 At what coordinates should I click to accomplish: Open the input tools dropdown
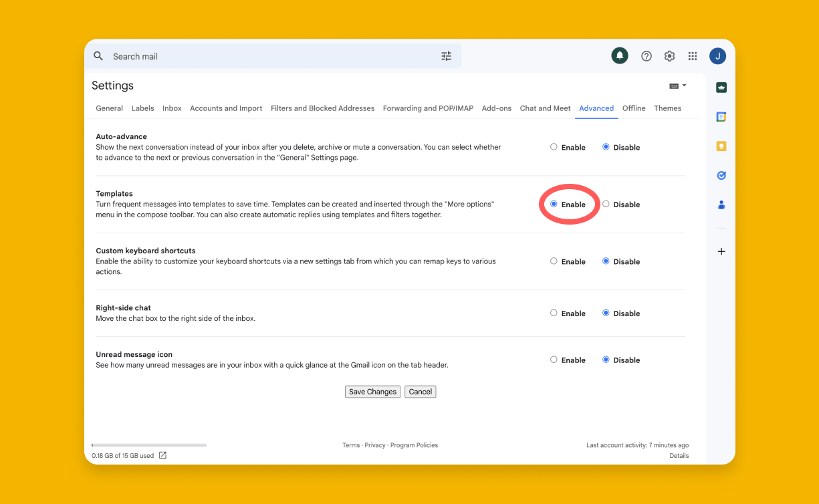(x=677, y=86)
